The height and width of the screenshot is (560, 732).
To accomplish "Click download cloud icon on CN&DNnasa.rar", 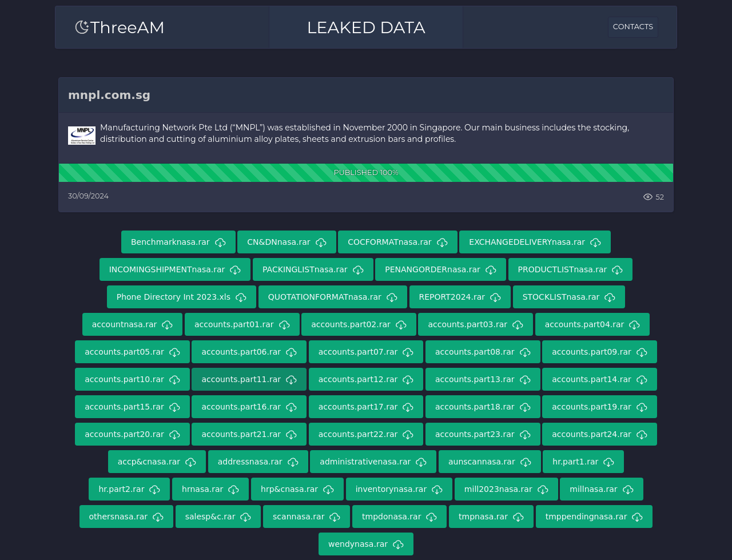I will (321, 243).
